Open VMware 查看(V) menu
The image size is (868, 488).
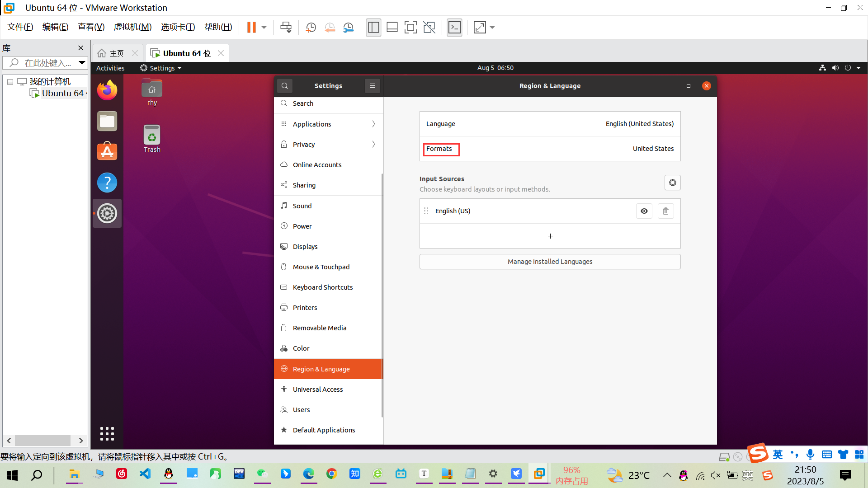pos(91,27)
